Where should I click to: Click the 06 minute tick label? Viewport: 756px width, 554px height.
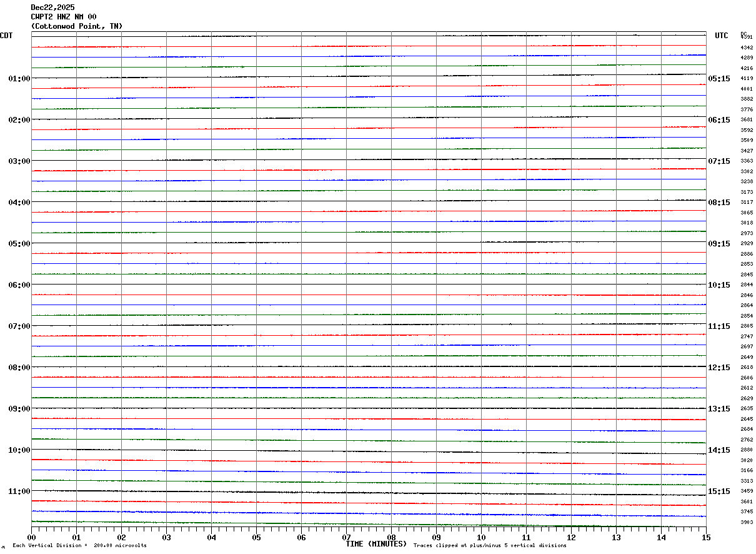[301, 537]
